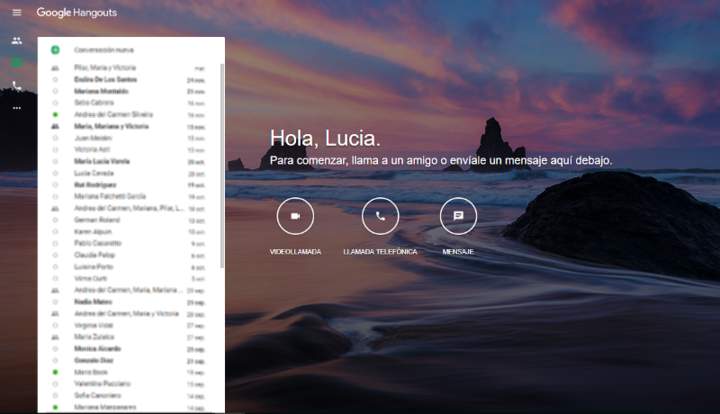Open conversation with Maria Lucia Varela
This screenshot has height=414, width=720.
coord(101,161)
